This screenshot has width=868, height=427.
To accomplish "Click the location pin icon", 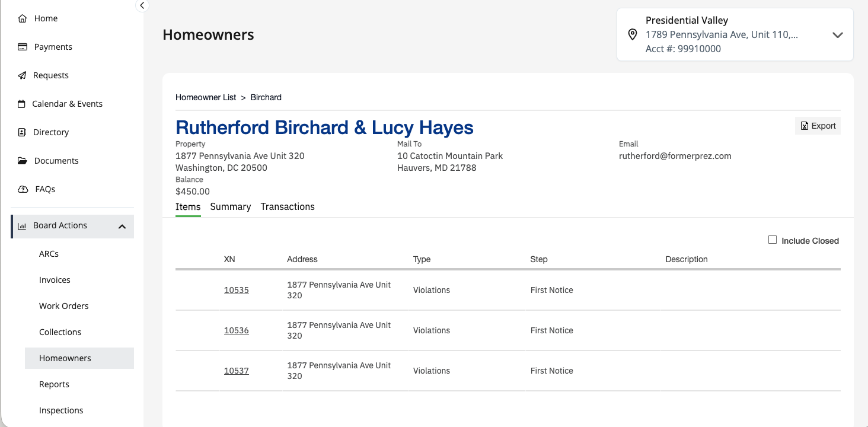I will 633,34.
